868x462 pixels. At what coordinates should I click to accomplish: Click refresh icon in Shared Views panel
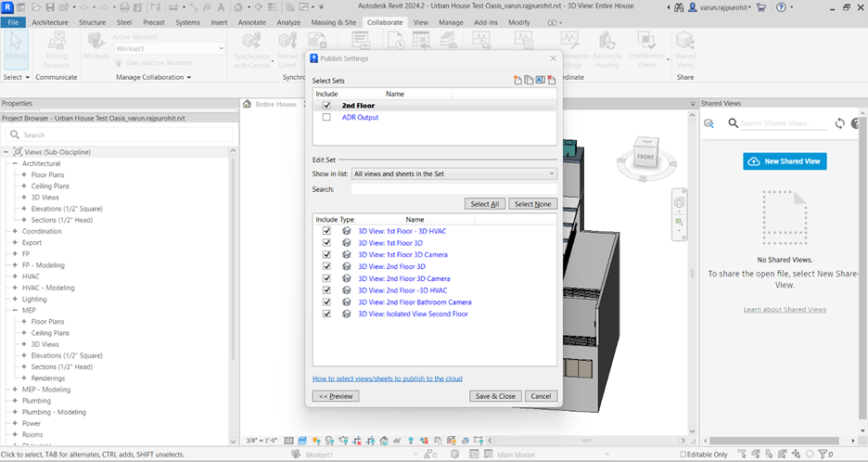click(x=840, y=123)
